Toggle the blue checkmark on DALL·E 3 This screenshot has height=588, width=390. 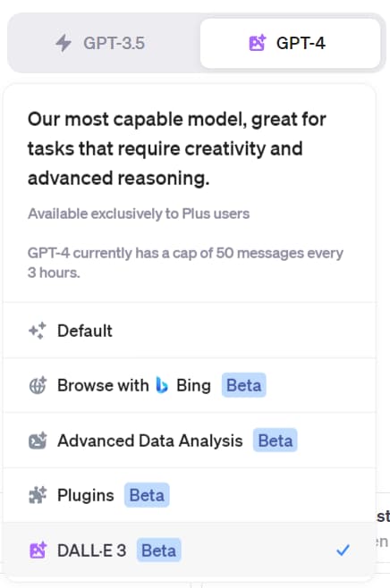click(343, 550)
